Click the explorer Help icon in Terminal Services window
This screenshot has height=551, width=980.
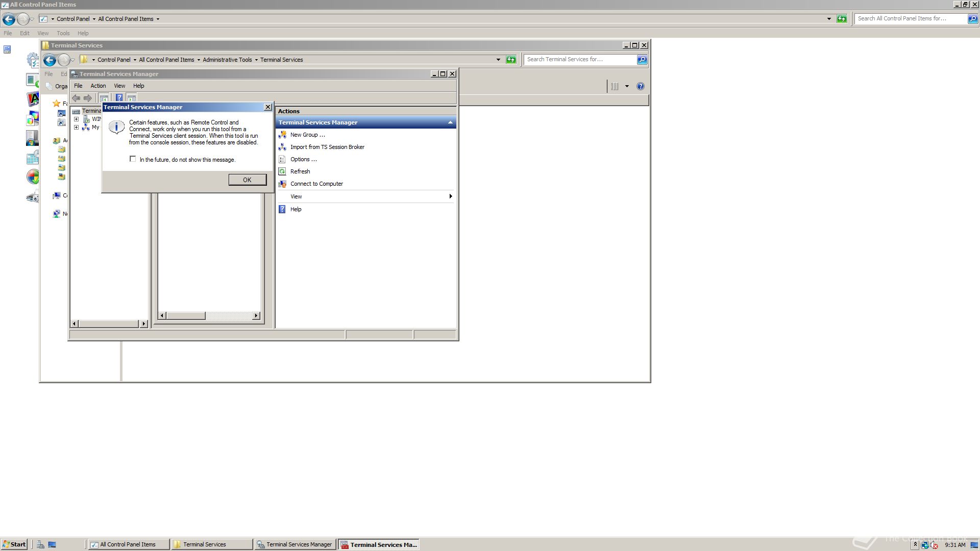pyautogui.click(x=641, y=86)
